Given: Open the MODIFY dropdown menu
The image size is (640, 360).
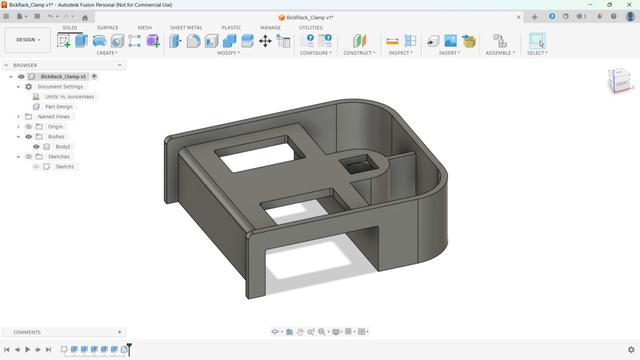Looking at the screenshot, I should tap(229, 53).
